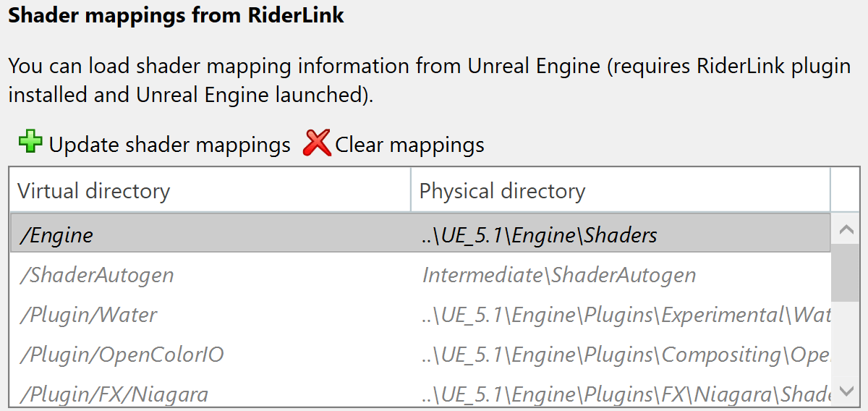Click the ..\UE_5.1\Engine\Shaders physical path cell
Viewport: 868px width, 411px height.
pos(540,235)
